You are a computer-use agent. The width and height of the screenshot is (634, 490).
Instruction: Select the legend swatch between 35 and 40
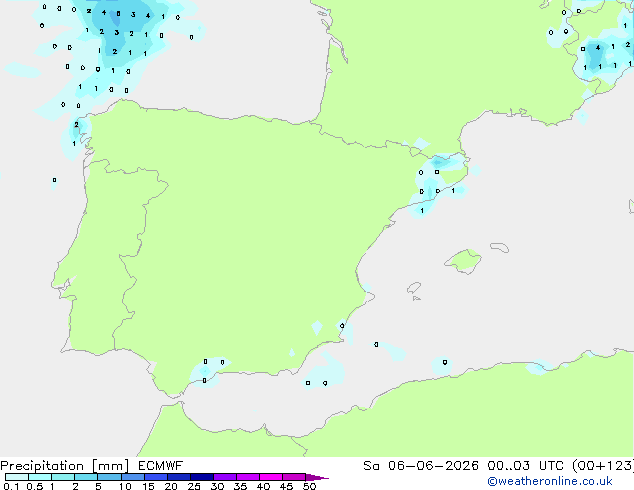[248, 477]
